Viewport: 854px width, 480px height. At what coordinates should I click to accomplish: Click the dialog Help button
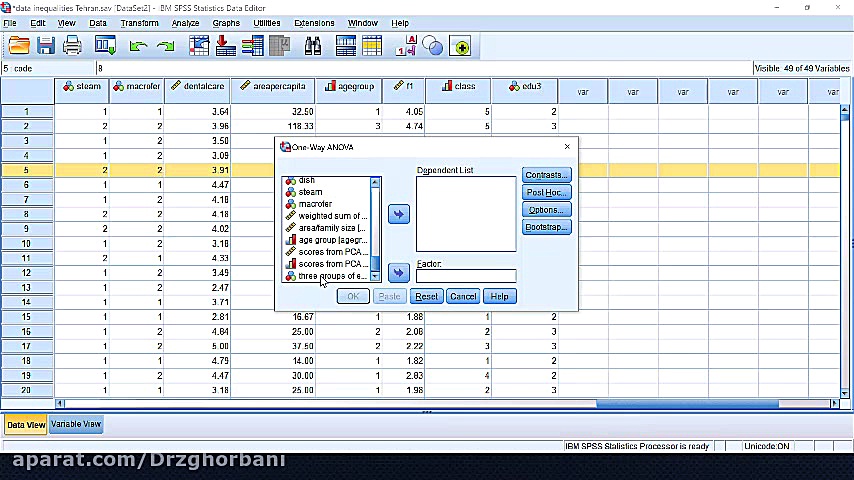click(499, 296)
